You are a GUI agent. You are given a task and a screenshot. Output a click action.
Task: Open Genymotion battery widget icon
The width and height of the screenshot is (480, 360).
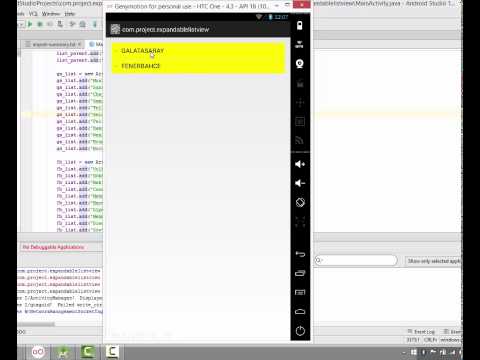tap(300, 25)
